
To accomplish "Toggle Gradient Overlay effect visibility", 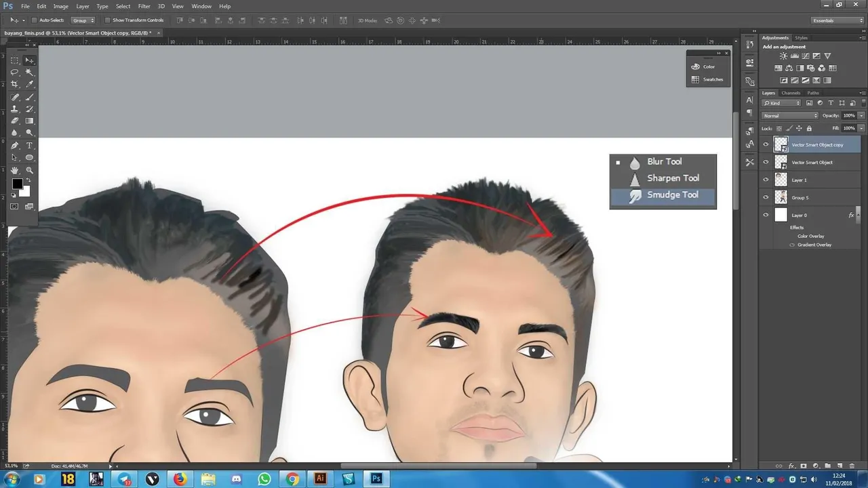I will click(793, 245).
